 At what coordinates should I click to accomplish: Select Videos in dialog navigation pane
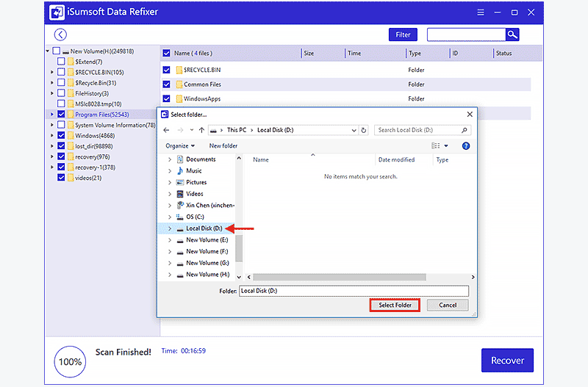point(195,194)
